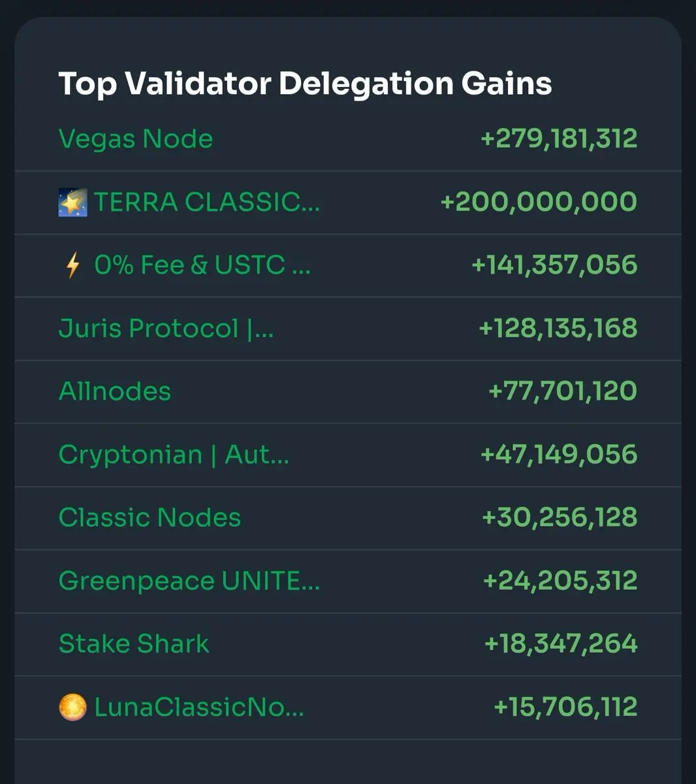Click the +15,706,112 gain amount

pos(565,708)
